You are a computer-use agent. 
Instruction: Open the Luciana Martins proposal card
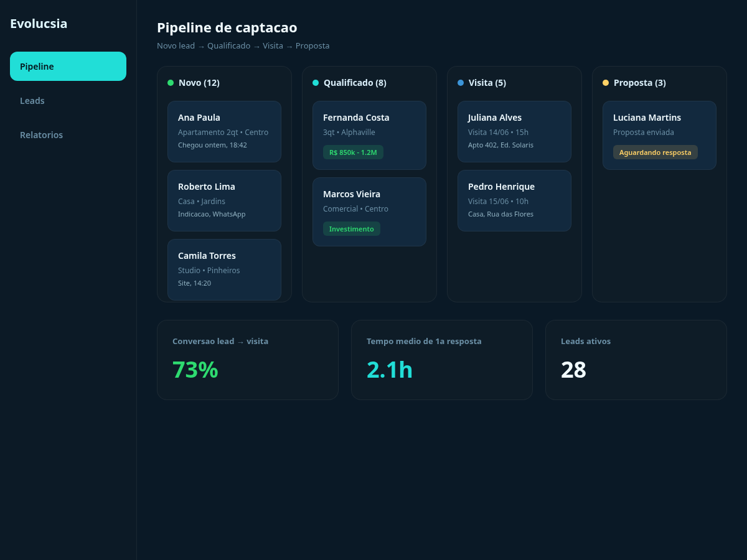click(659, 135)
